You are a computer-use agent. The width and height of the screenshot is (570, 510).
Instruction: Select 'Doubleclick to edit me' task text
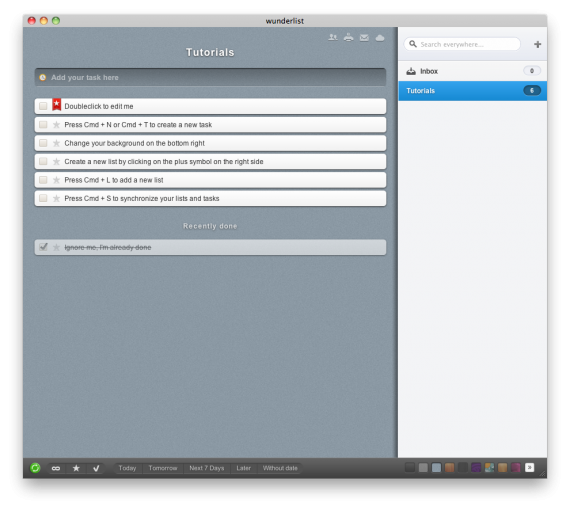click(x=99, y=107)
